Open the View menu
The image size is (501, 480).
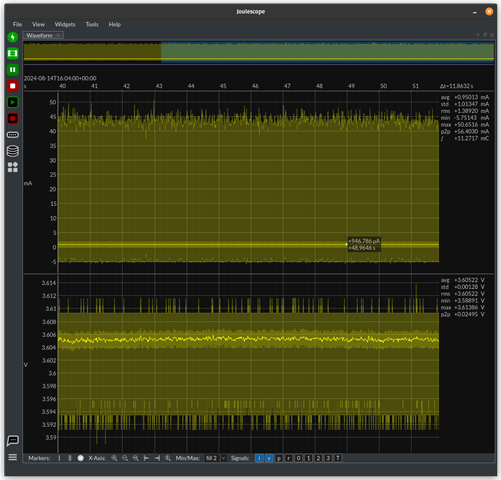point(38,24)
